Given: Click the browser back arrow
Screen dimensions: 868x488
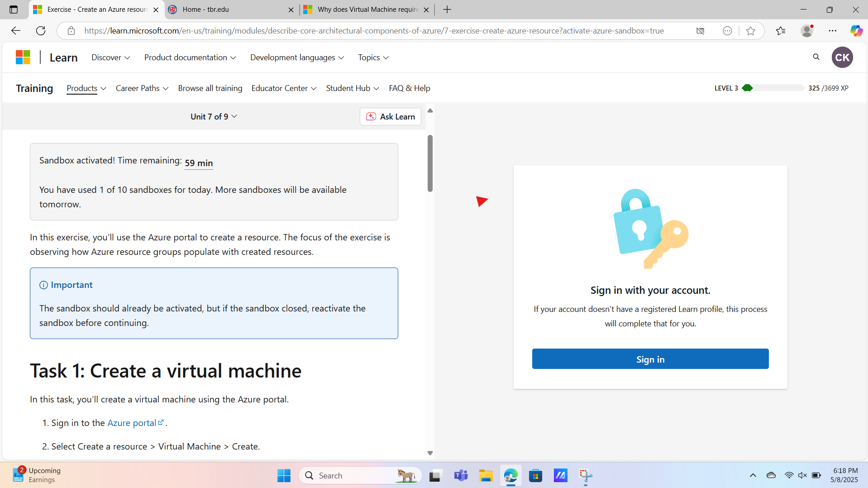Looking at the screenshot, I should coord(16,31).
